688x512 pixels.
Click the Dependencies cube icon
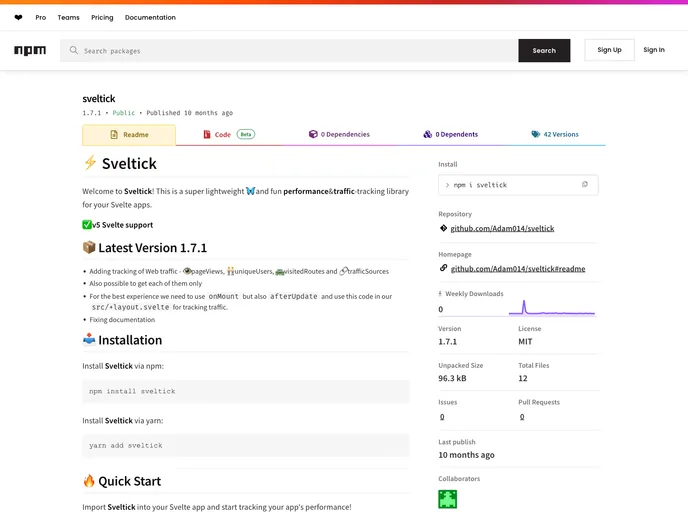[x=313, y=134]
